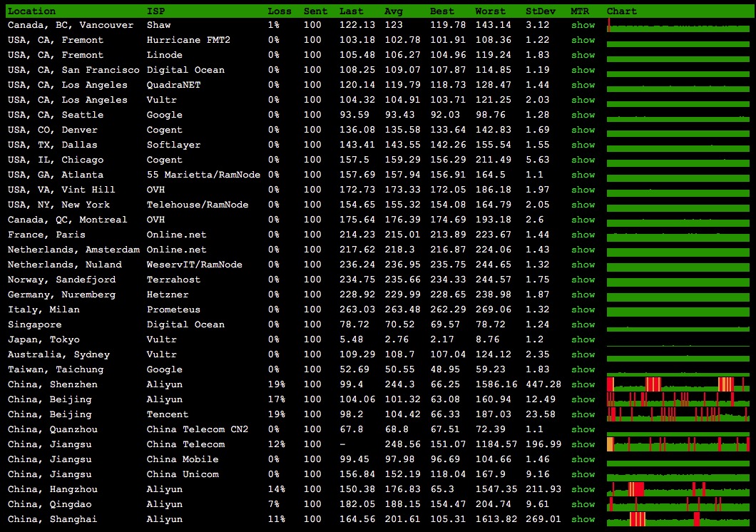The height and width of the screenshot is (532, 756).
Task: Click the StDev column header
Action: [x=541, y=11]
